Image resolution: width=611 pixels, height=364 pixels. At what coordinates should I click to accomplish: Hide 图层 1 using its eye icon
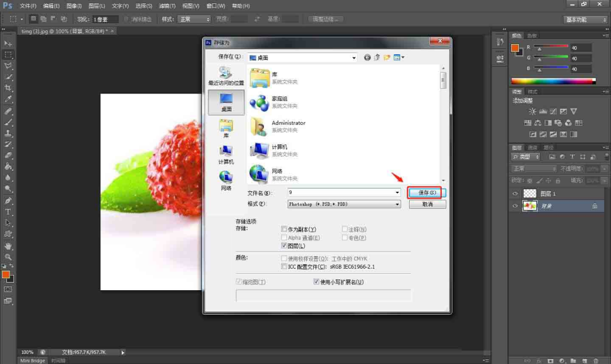(515, 194)
